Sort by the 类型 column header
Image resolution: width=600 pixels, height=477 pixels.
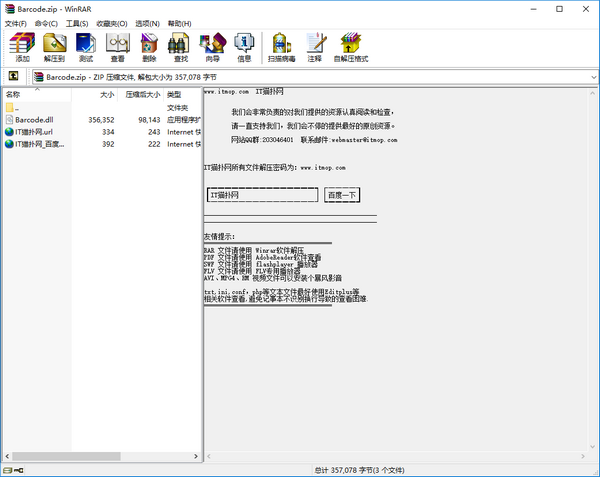pos(183,94)
